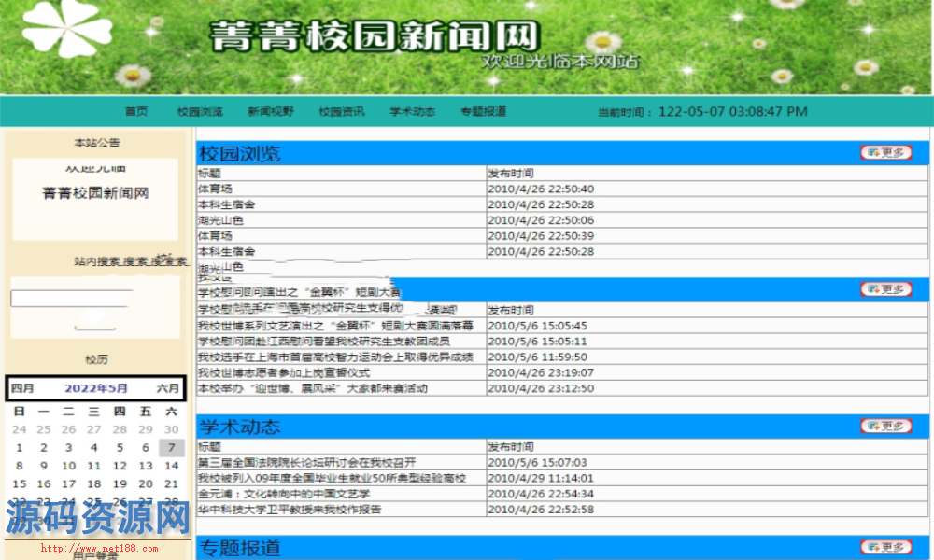The height and width of the screenshot is (560, 934).
Task: Open article 金元浦：文化转向中的中国文艺学
Action: [x=284, y=494]
